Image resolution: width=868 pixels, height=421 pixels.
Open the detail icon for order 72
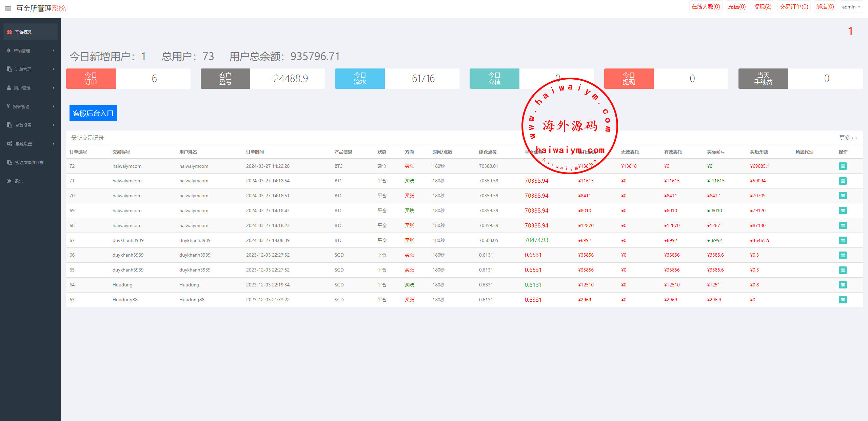pos(843,166)
